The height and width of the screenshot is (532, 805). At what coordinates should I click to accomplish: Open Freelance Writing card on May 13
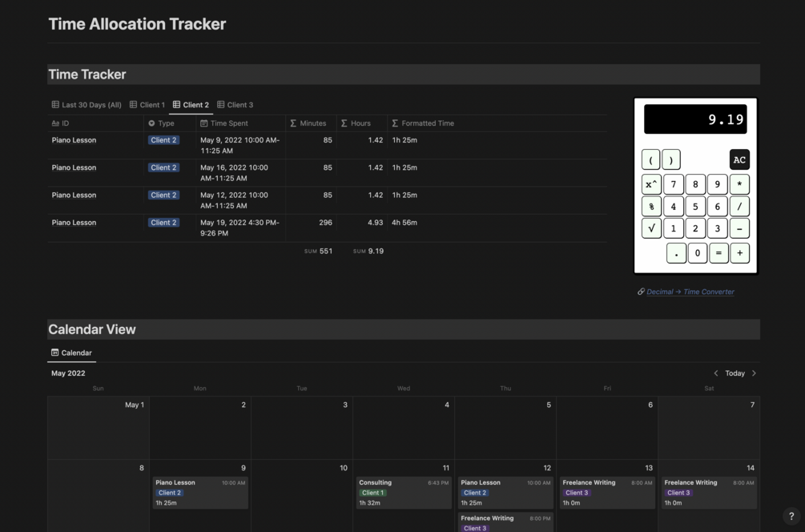pyautogui.click(x=607, y=493)
